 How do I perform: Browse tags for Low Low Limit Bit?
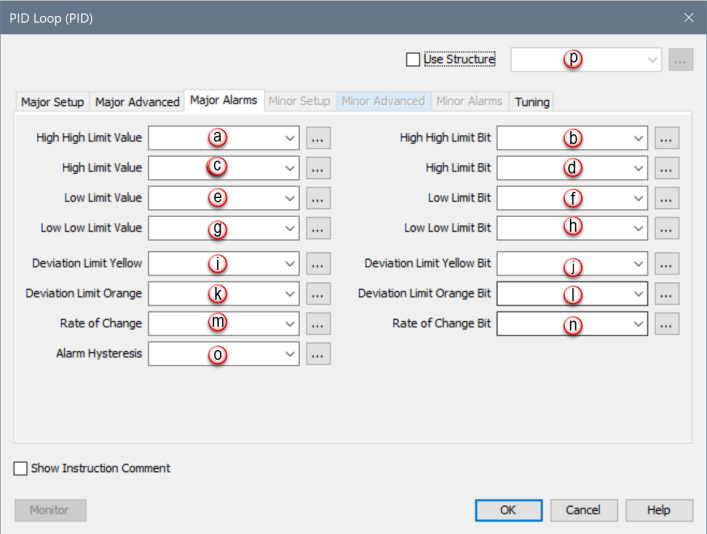coord(667,228)
